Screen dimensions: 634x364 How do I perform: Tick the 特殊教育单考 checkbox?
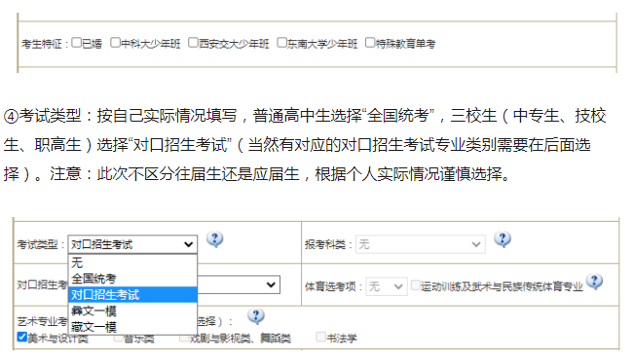(x=370, y=43)
